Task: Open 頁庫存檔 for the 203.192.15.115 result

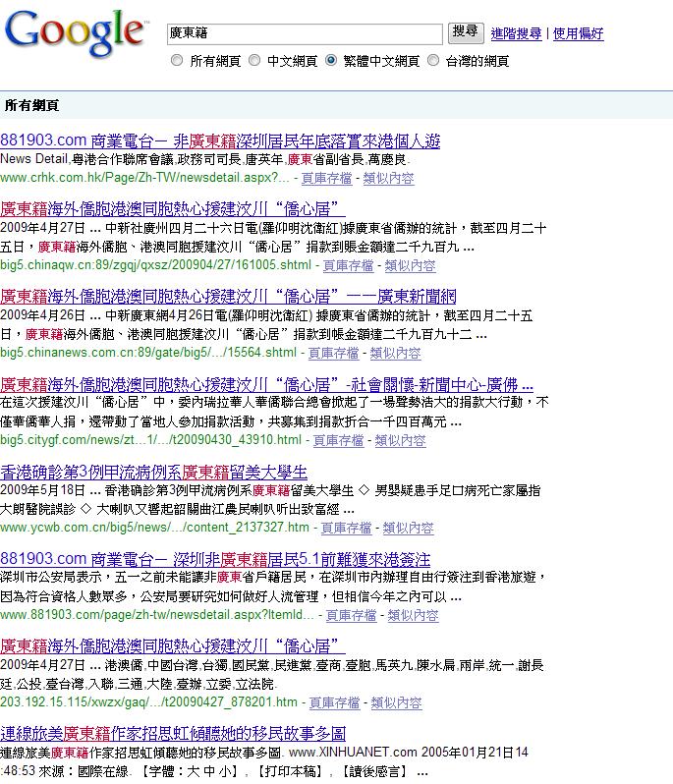Action: (x=334, y=703)
